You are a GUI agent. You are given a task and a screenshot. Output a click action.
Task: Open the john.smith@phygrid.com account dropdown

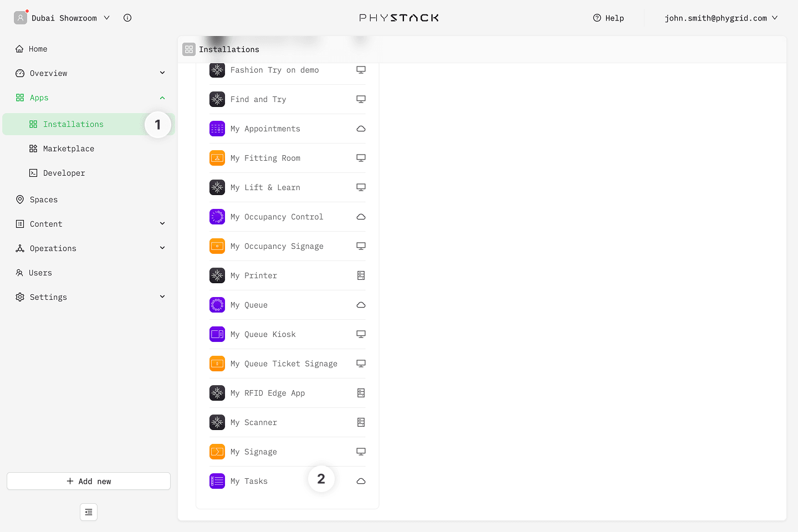pos(722,18)
